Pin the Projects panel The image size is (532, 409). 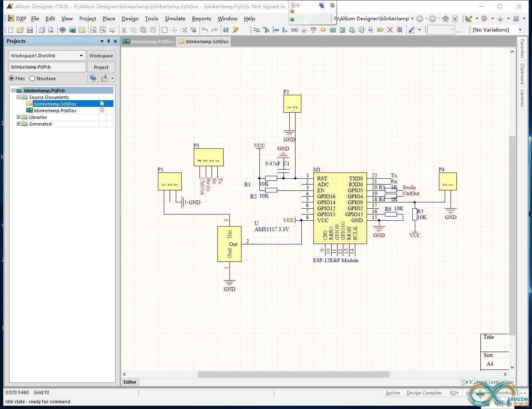click(x=109, y=41)
